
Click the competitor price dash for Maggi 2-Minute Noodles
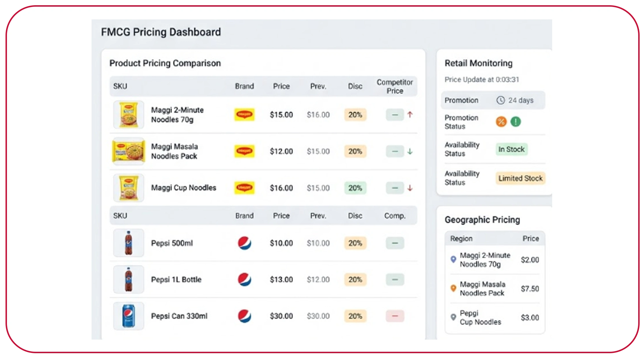(395, 115)
